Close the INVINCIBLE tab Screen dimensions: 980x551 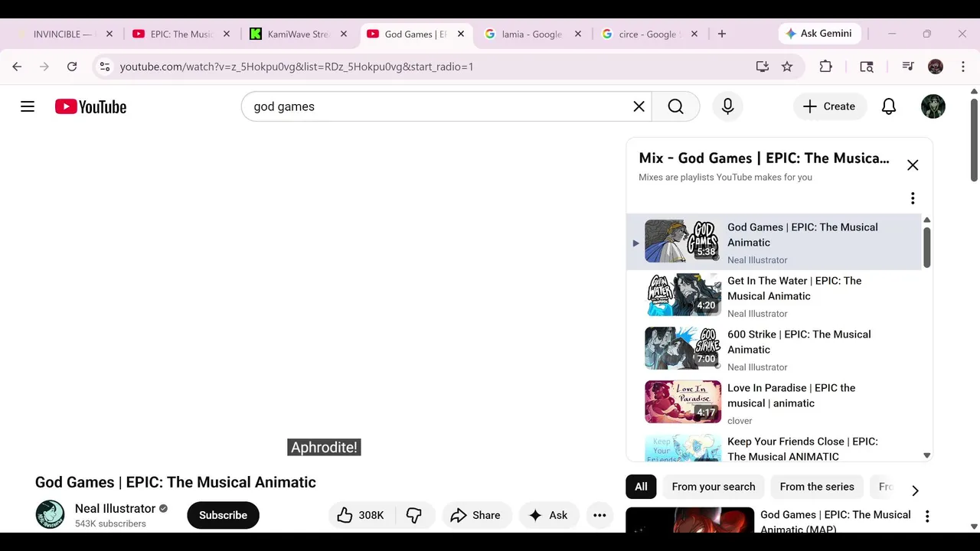tap(109, 34)
